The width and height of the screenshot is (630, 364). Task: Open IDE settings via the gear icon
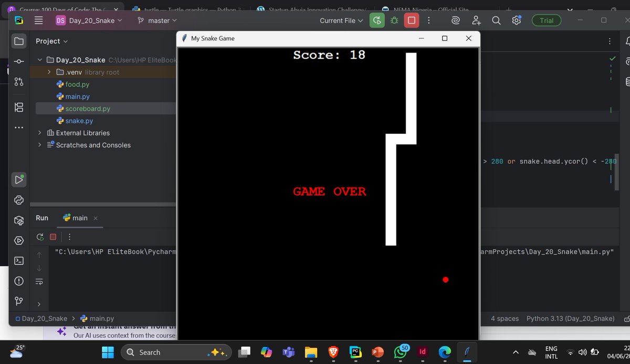(516, 20)
